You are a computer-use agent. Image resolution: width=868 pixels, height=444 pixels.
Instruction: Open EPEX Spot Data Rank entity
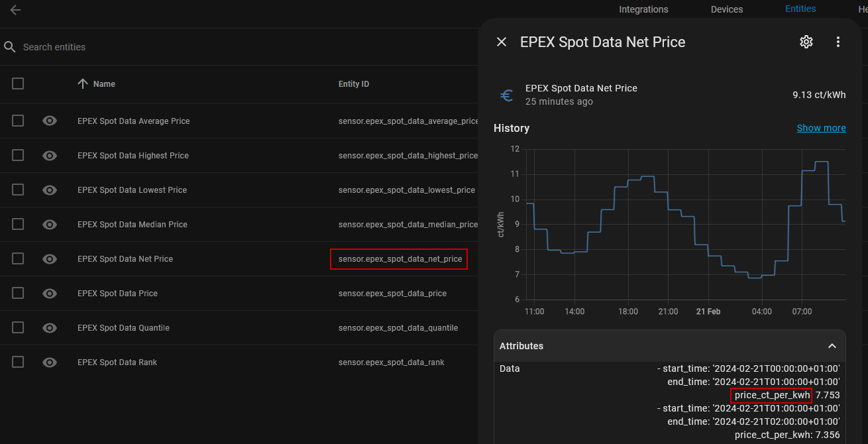(x=117, y=362)
